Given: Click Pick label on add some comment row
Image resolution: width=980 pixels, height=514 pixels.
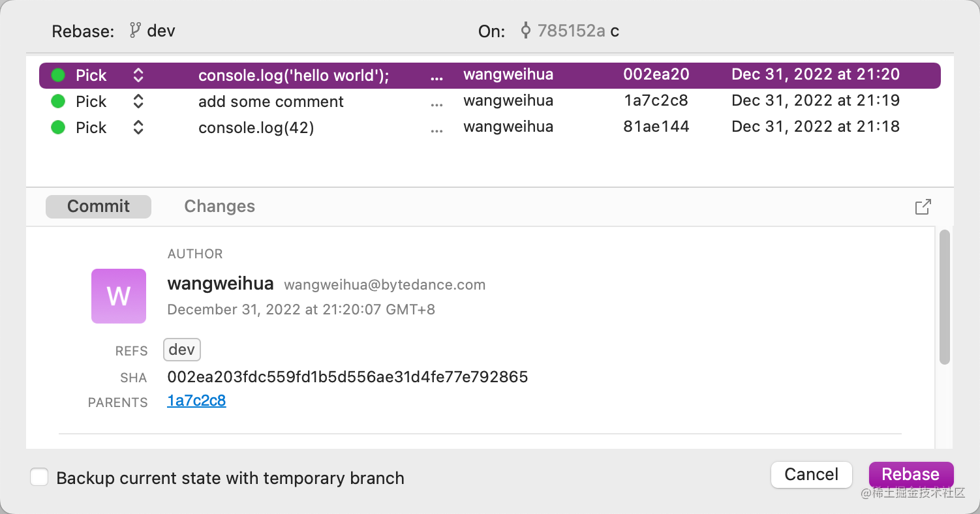Looking at the screenshot, I should (x=91, y=101).
